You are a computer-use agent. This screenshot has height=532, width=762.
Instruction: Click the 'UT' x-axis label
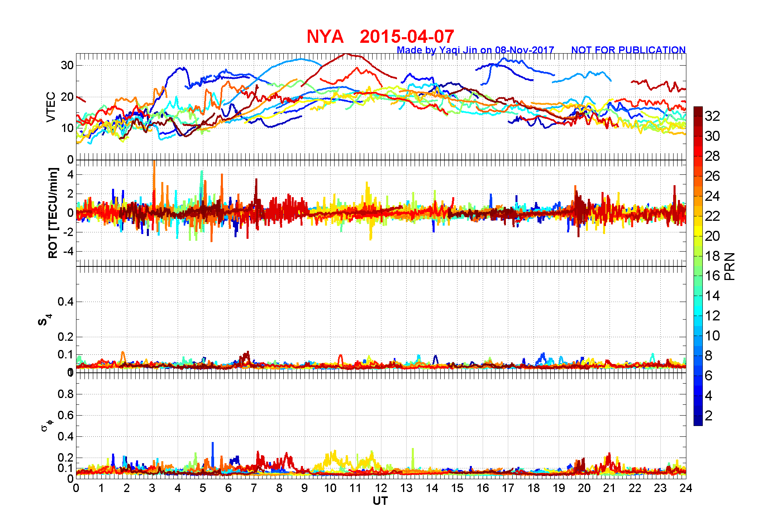[x=380, y=501]
